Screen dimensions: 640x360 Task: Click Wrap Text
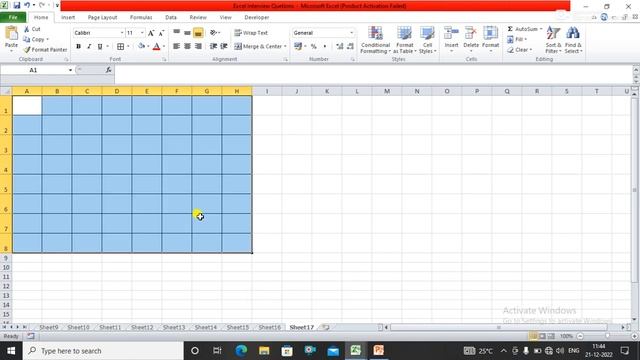coord(251,33)
